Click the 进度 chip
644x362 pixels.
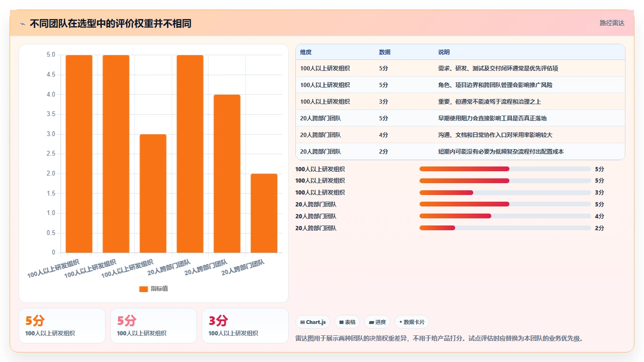(x=377, y=322)
